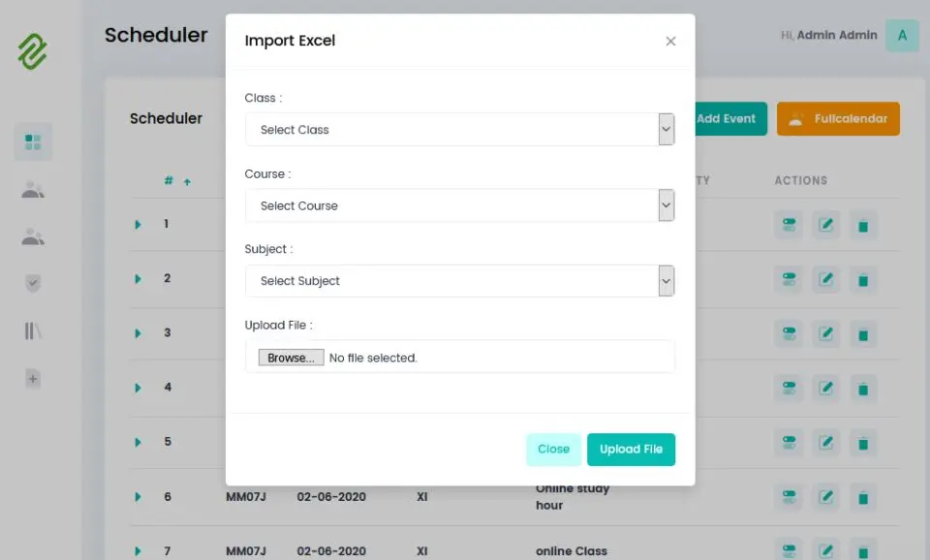The image size is (930, 560).
Task: Delete scheduler row 2 via the trash icon
Action: tap(862, 280)
